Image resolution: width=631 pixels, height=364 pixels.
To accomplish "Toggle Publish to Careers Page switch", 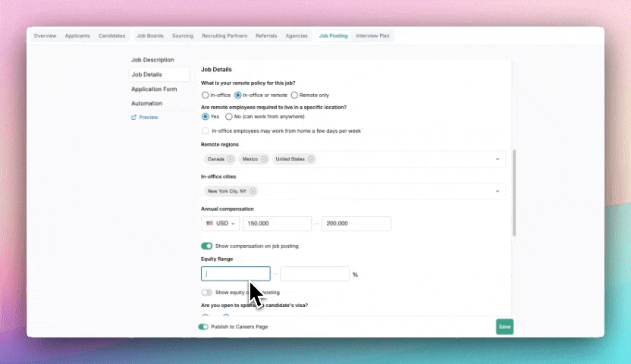I will 203,327.
